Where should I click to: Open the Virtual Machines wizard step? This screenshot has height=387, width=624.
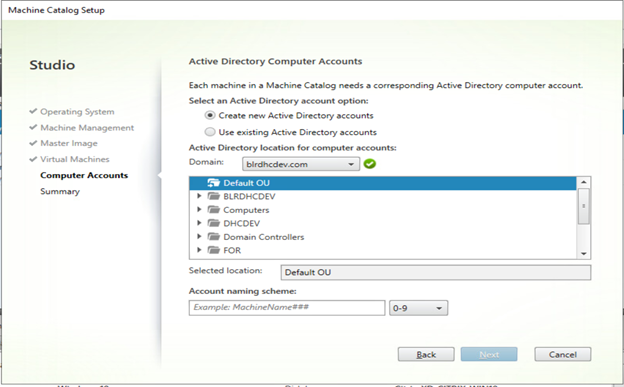pyautogui.click(x=74, y=159)
